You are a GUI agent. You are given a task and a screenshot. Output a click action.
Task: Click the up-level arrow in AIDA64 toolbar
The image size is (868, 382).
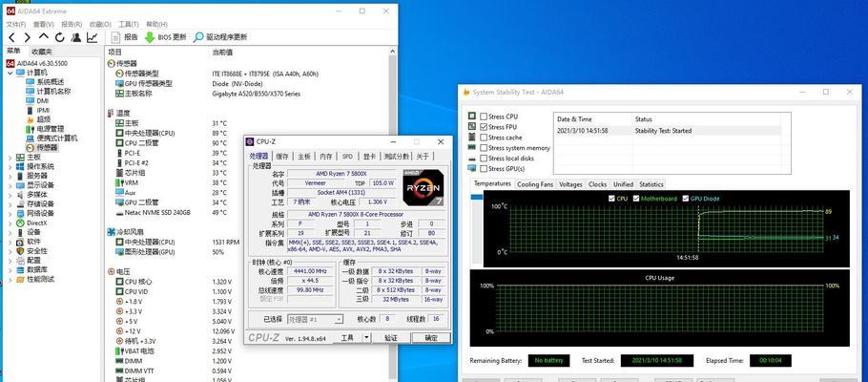44,37
